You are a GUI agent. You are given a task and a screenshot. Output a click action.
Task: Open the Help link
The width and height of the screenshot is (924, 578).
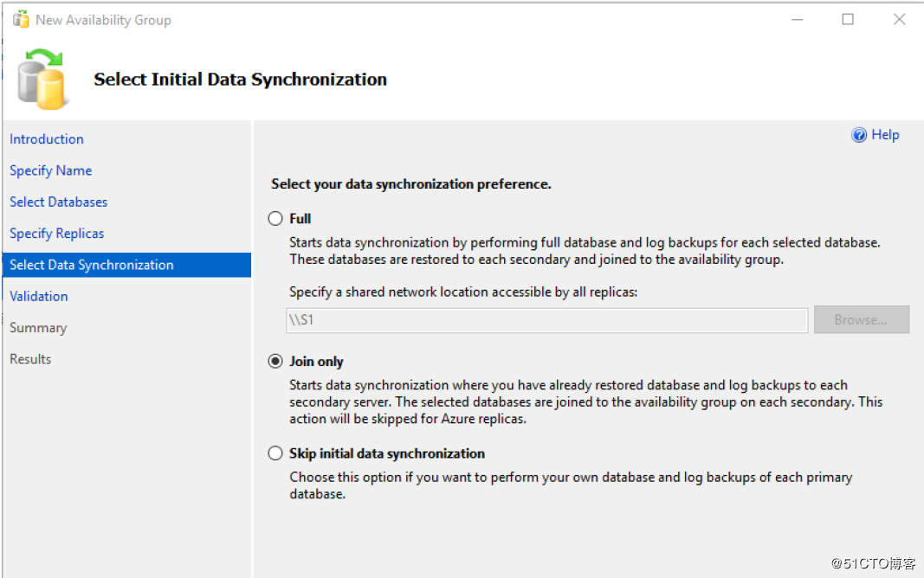(x=885, y=135)
